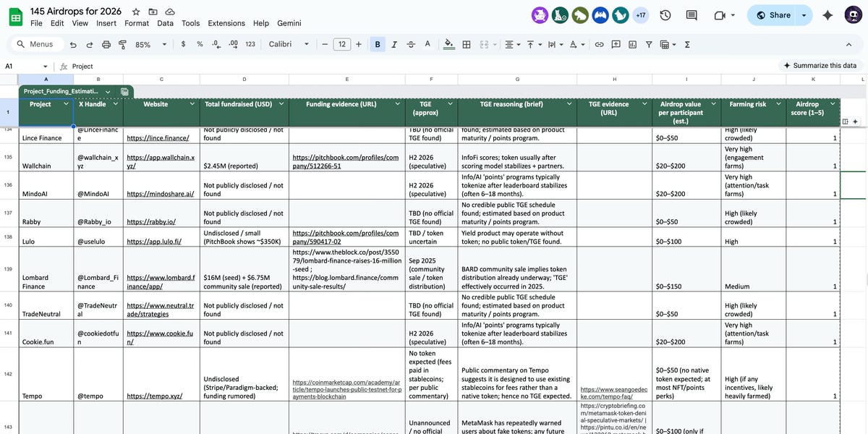Click the insert link icon
This screenshot has width=868, height=434.
click(599, 44)
